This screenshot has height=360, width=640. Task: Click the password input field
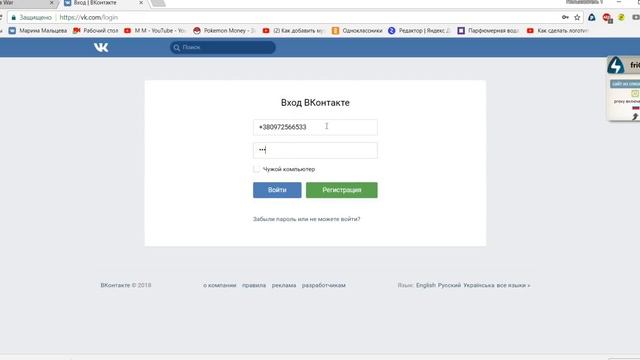coord(315,150)
